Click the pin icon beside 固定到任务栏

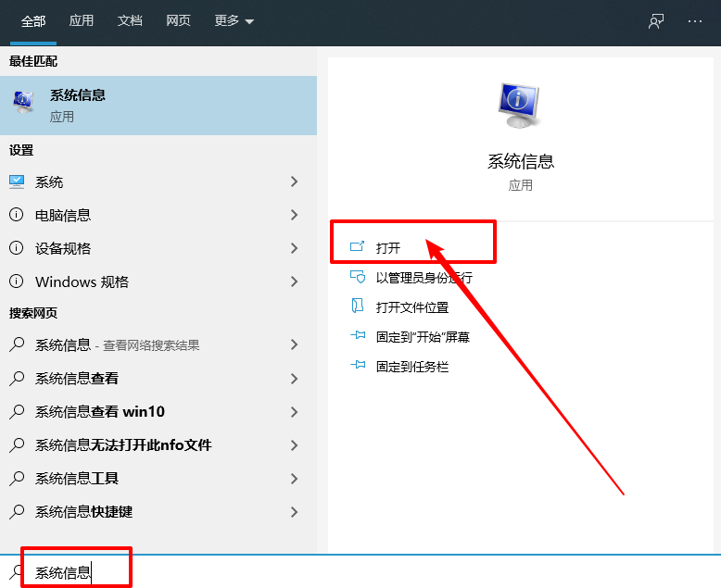(x=358, y=367)
